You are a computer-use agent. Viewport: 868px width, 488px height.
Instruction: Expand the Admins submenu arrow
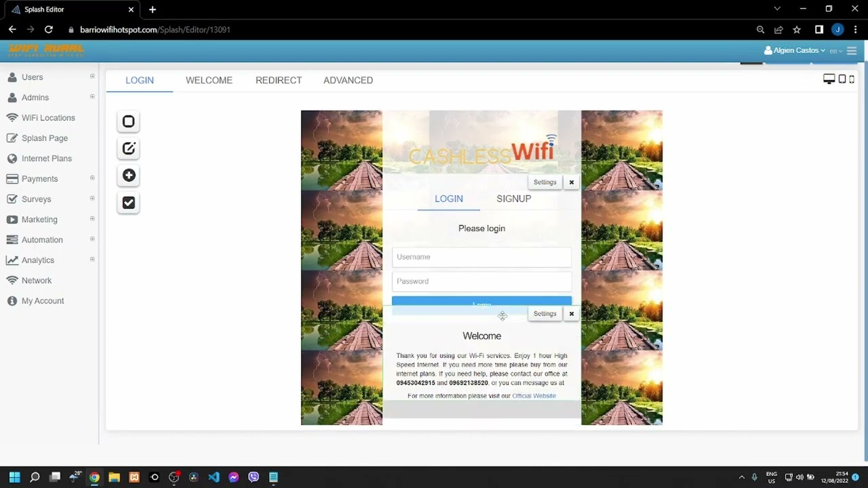point(92,97)
